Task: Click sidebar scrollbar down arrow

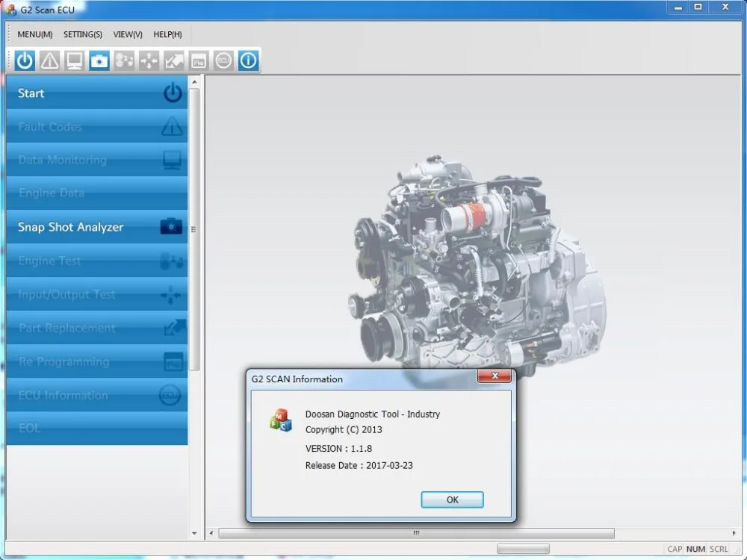Action: tap(194, 533)
